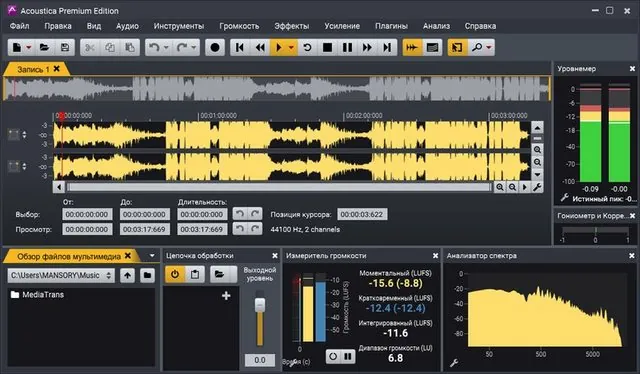Adjust the Выходной уровень slider
This screenshot has width=640, height=374.
[260, 305]
